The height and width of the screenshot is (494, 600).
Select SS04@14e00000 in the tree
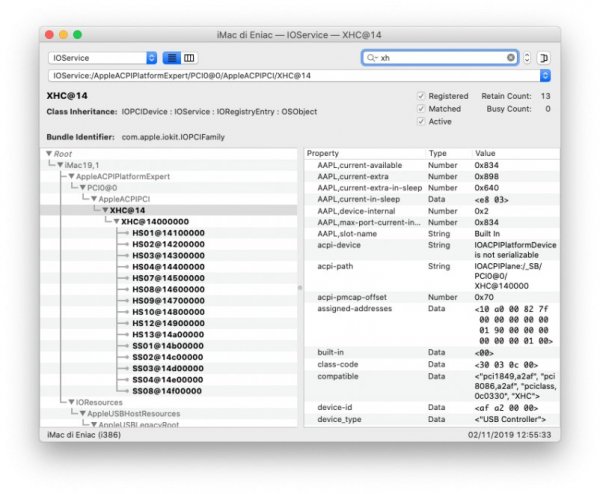pos(167,379)
